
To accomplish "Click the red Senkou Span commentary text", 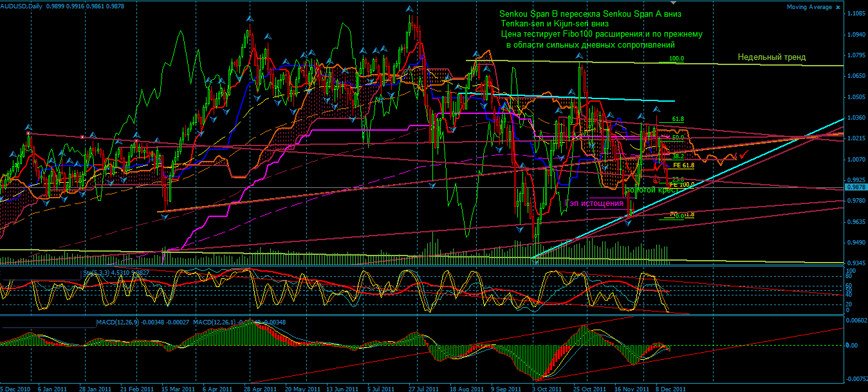I will click(x=589, y=13).
